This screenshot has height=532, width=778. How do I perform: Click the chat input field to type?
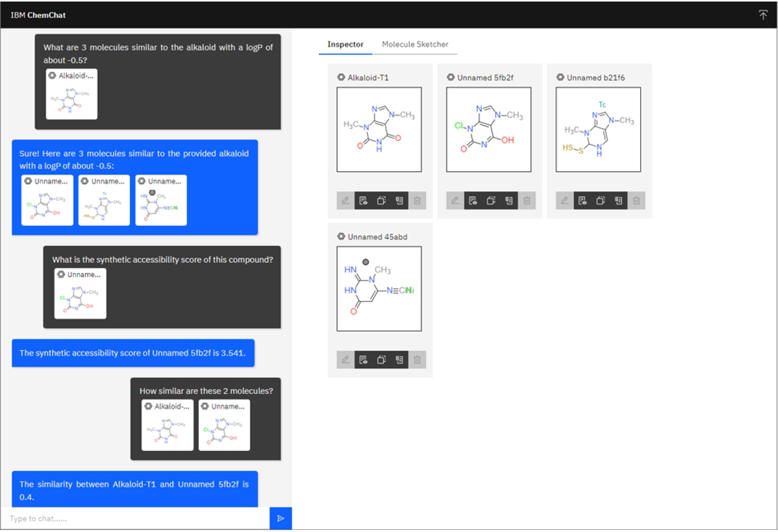pos(127,518)
